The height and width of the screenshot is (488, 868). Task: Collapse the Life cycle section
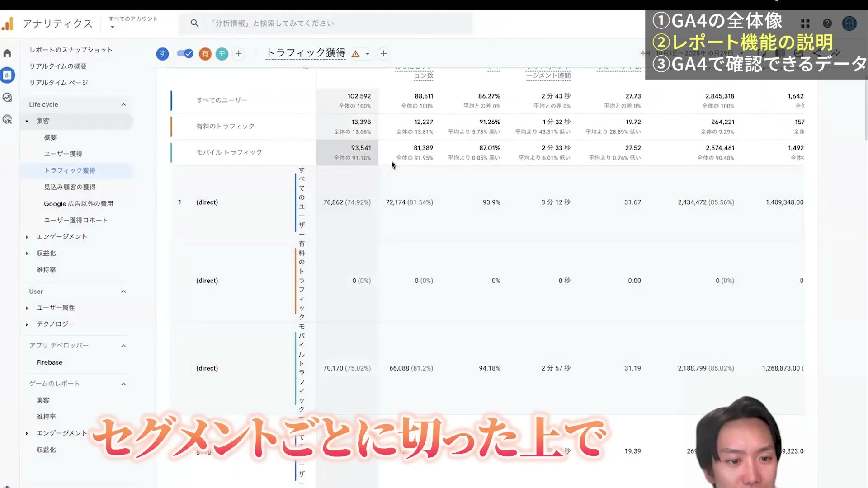[123, 105]
